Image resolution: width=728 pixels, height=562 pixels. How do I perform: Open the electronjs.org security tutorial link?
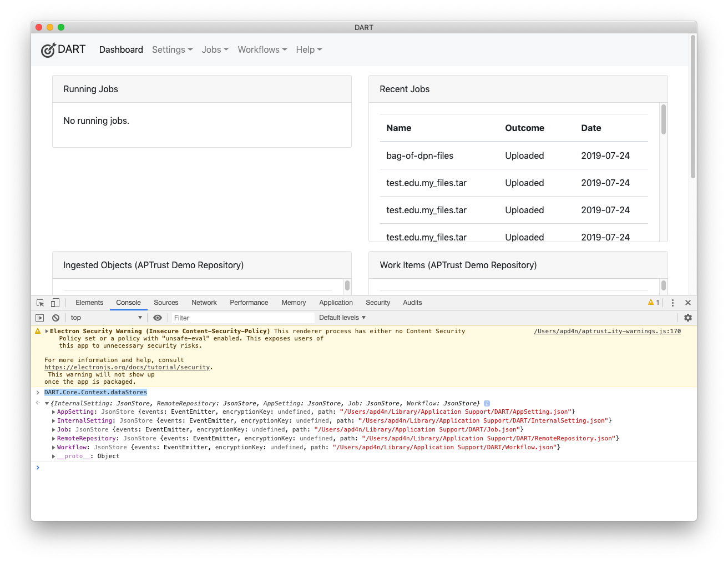[127, 367]
